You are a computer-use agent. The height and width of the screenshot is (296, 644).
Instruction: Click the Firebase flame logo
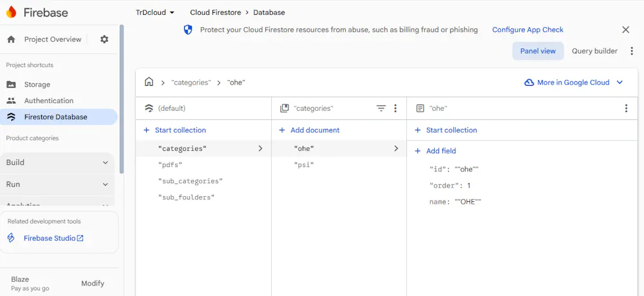[11, 12]
